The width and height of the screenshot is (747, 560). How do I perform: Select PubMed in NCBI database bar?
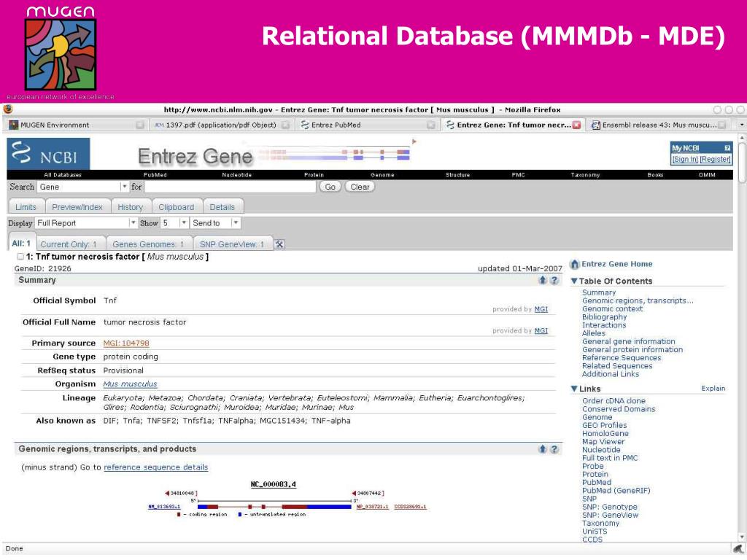click(155, 175)
